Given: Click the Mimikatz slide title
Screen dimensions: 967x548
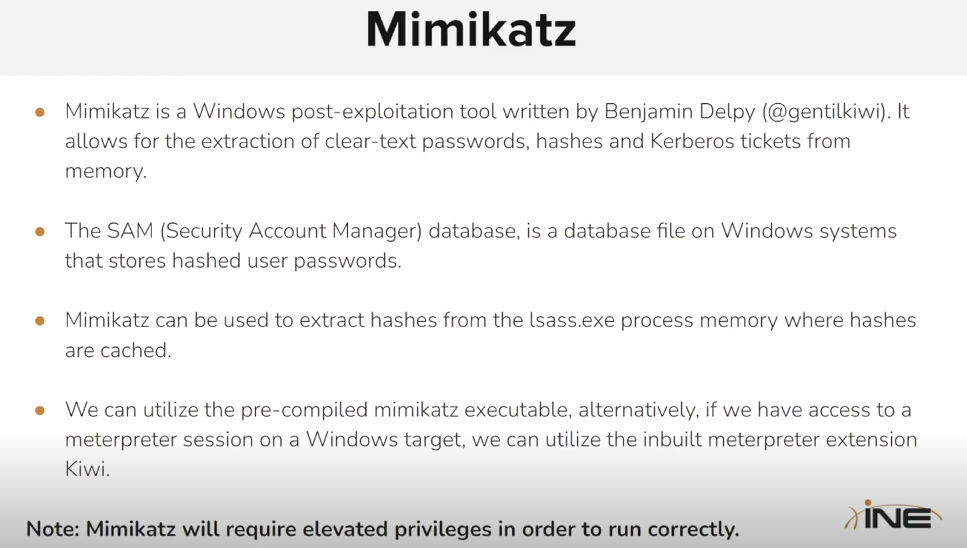Looking at the screenshot, I should [x=470, y=31].
